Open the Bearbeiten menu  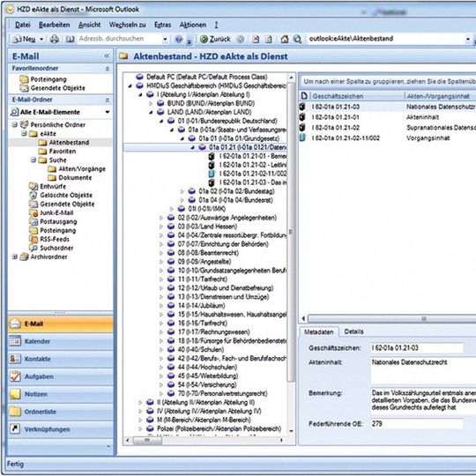(55, 25)
